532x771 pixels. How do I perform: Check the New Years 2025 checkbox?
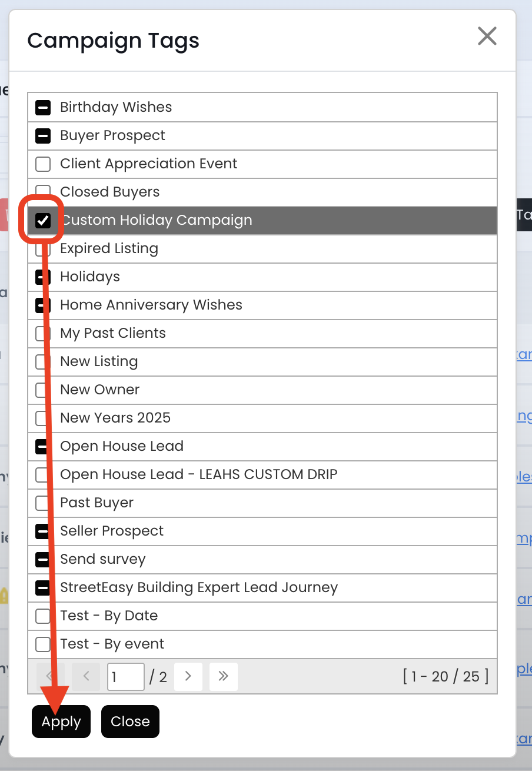(x=42, y=418)
